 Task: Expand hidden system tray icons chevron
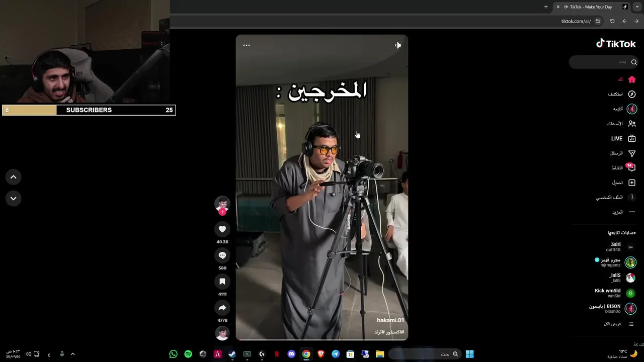coord(72,354)
